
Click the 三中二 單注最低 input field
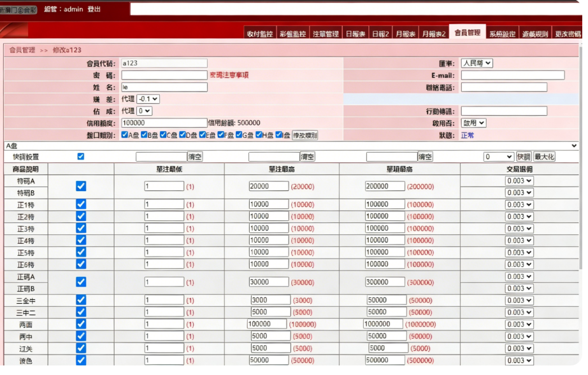coord(164,312)
